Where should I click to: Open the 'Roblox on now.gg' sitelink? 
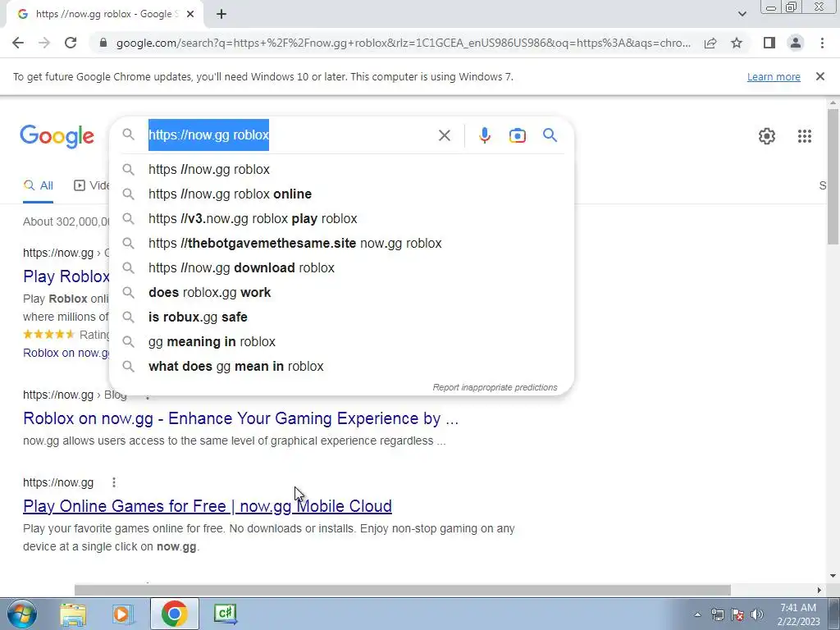click(x=66, y=353)
